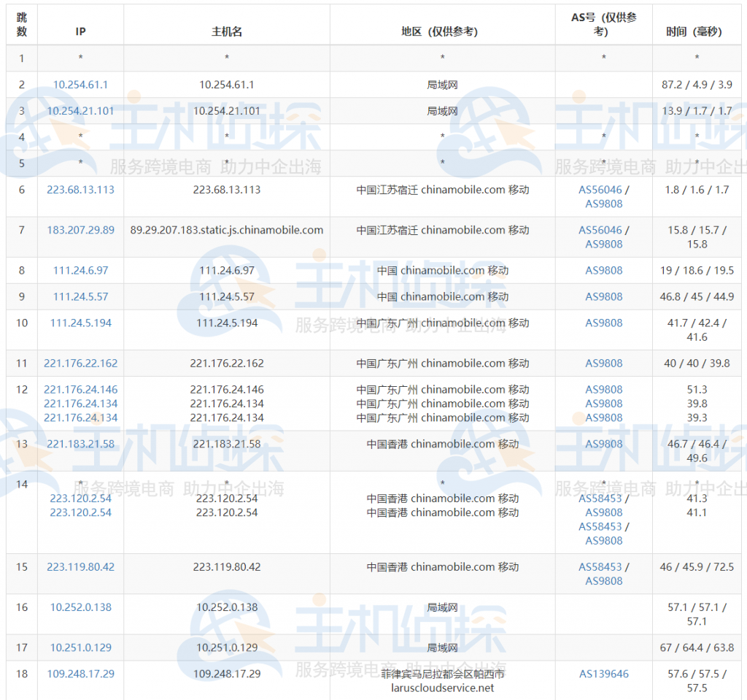Viewport: 747px width, 700px height.
Task: Click AS9808 link in hop 8 row
Action: tap(603, 271)
